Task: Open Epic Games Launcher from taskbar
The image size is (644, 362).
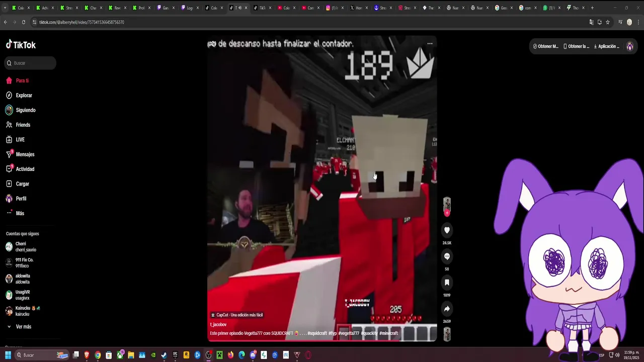Action: [175, 355]
